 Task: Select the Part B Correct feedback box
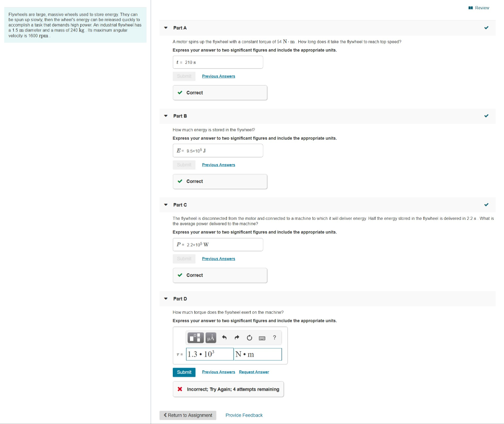220,182
